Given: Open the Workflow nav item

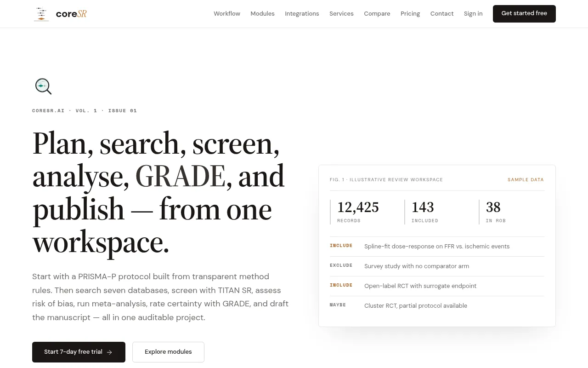Looking at the screenshot, I should click(227, 14).
